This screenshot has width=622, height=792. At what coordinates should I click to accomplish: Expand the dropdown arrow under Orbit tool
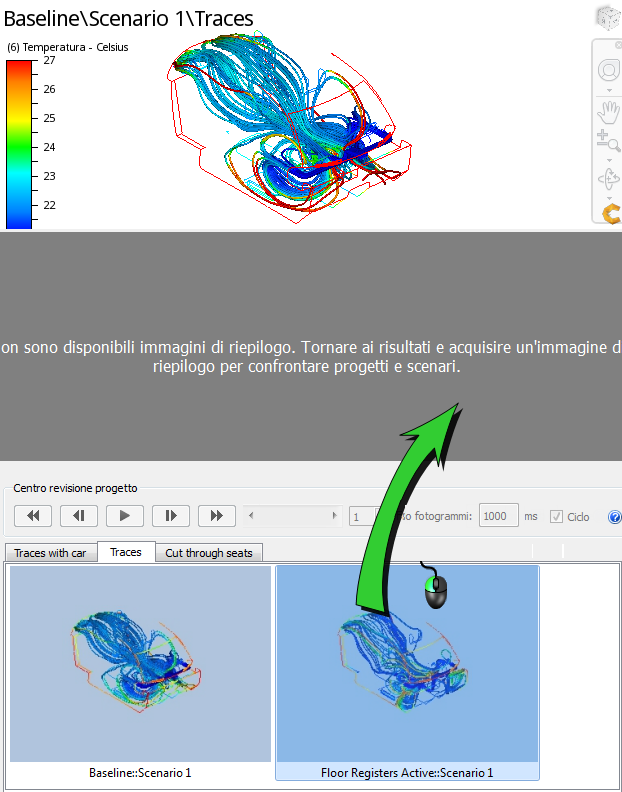coord(609,197)
